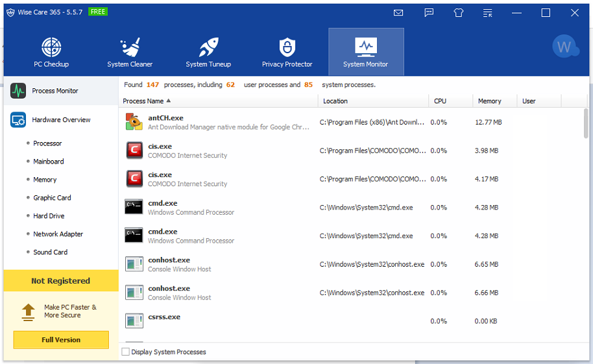Click the first cis.exe COMODO icon
593x364 pixels.
coord(134,151)
